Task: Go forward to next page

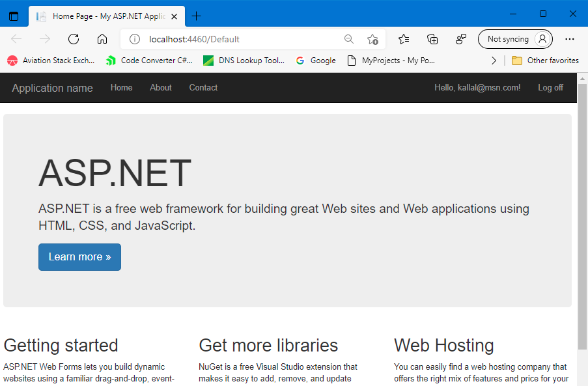Action: coord(45,39)
